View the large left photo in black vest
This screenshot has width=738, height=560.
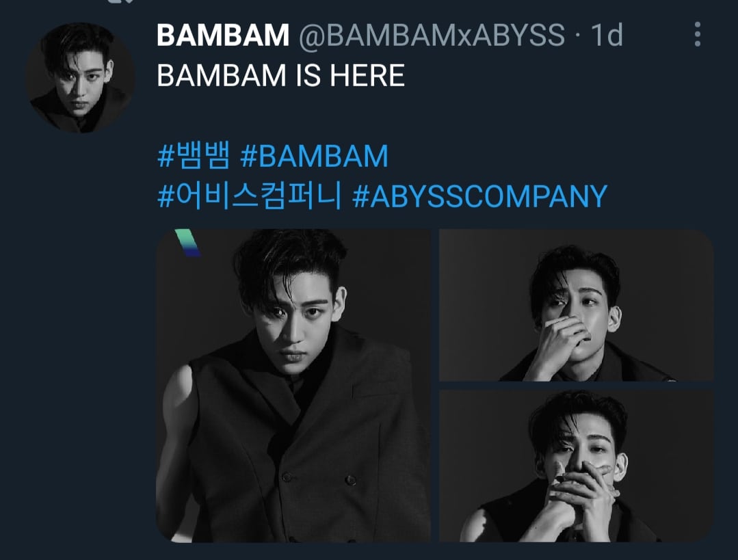tap(293, 386)
